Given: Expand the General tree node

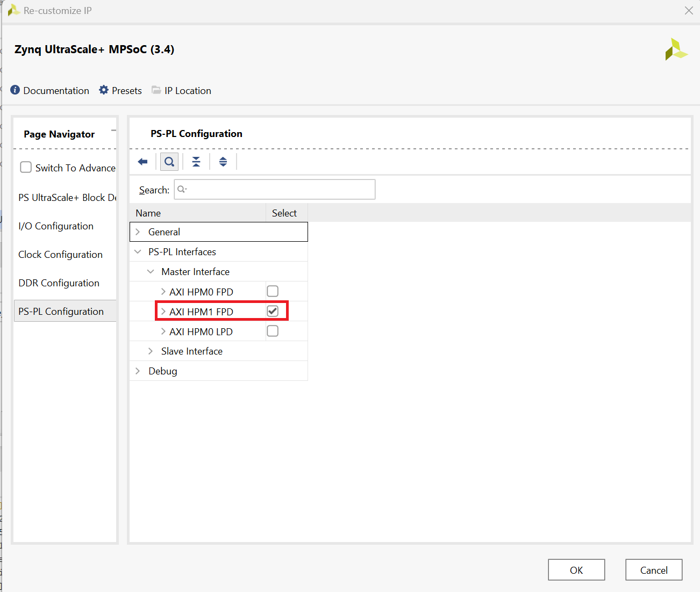Looking at the screenshot, I should 138,232.
